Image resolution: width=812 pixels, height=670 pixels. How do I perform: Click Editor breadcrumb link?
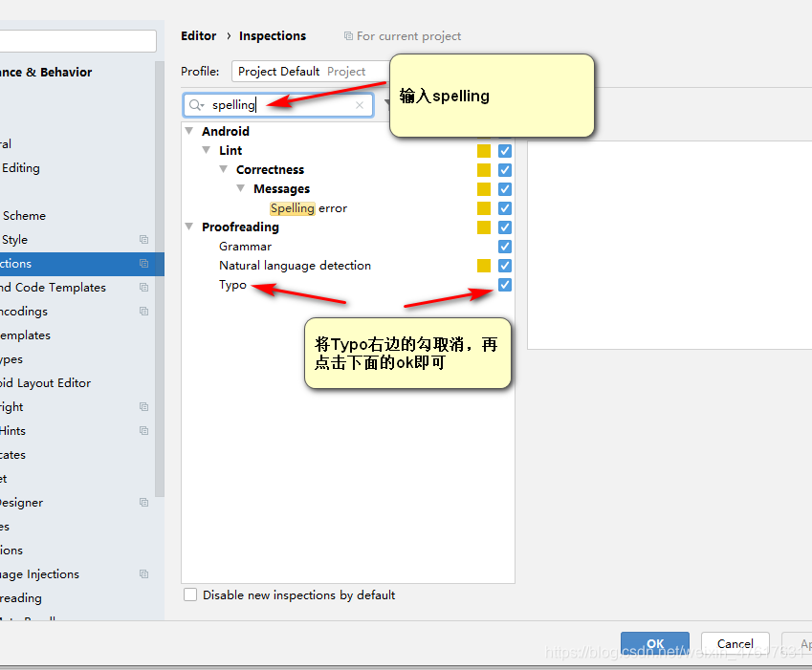point(198,35)
